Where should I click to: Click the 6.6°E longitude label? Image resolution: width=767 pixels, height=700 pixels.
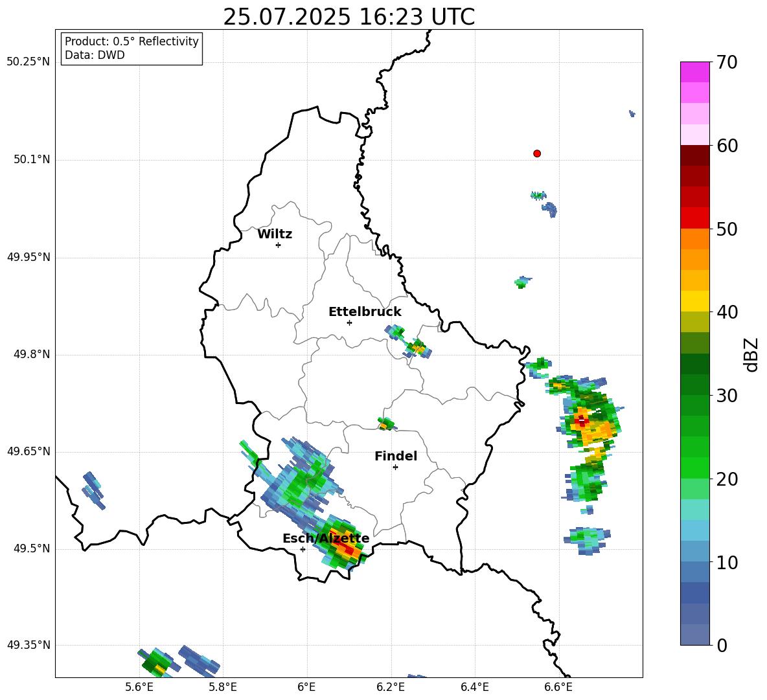(558, 688)
